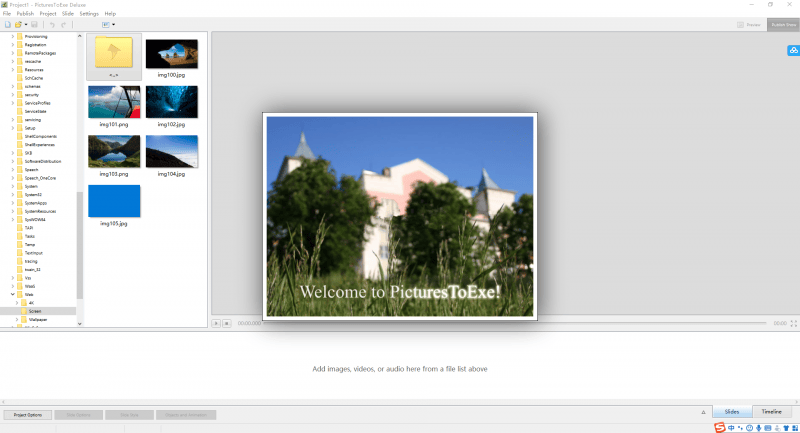Open a project using the folder icon
Image resolution: width=800 pixels, height=433 pixels.
[18, 24]
